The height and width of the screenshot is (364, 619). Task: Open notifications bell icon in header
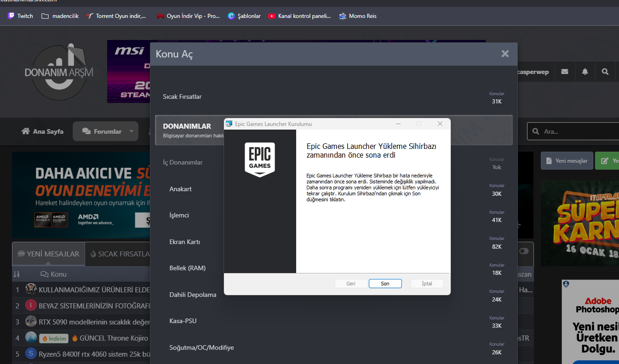[x=585, y=72]
